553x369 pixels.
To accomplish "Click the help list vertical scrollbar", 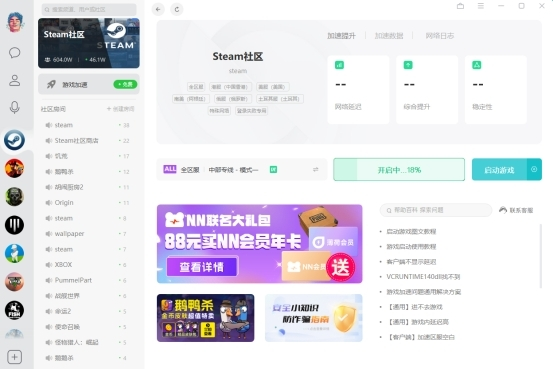I will point(541,256).
